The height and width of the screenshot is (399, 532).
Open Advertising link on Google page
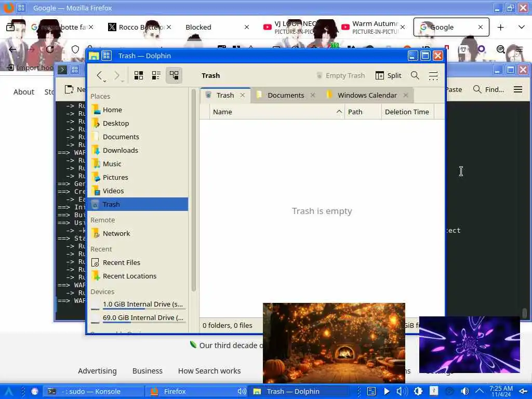pos(97,371)
